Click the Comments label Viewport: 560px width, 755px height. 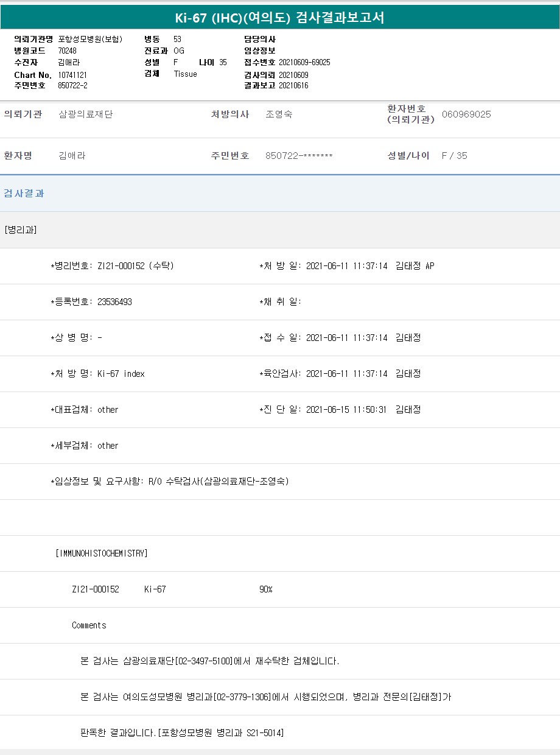pos(89,625)
